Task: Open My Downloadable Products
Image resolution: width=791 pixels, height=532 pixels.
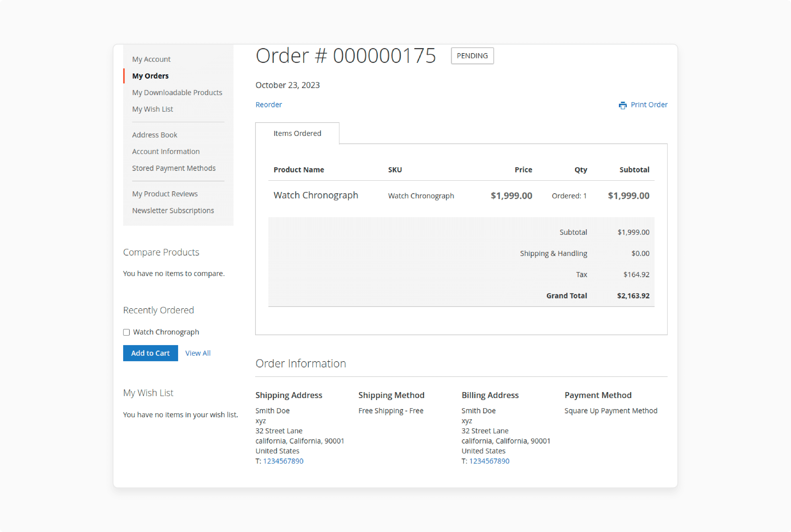Action: tap(177, 92)
